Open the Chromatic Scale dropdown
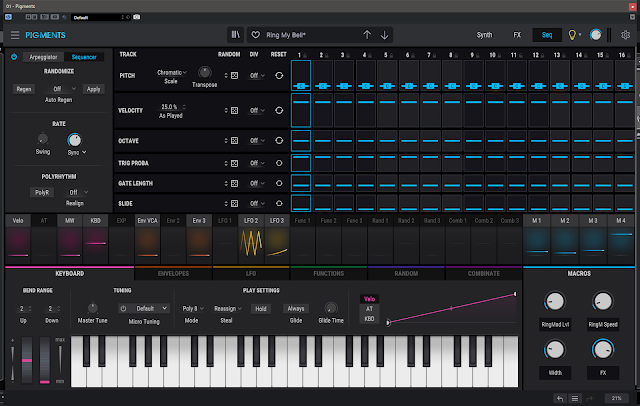 (x=171, y=73)
